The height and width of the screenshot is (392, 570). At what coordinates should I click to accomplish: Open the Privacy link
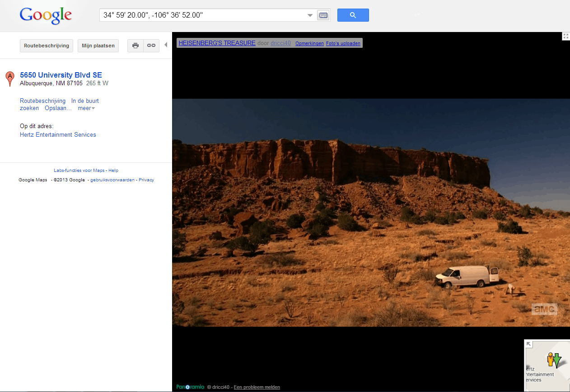(x=146, y=180)
